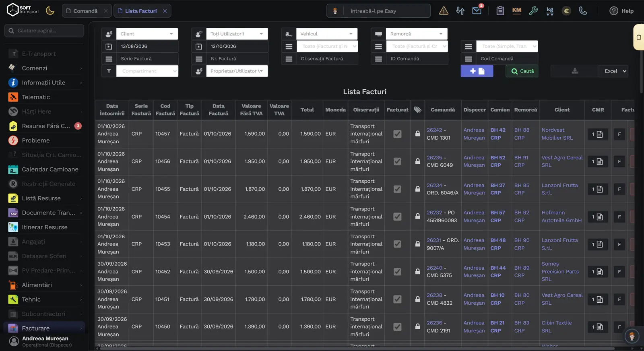Click the blue add new invoice button

(x=477, y=71)
